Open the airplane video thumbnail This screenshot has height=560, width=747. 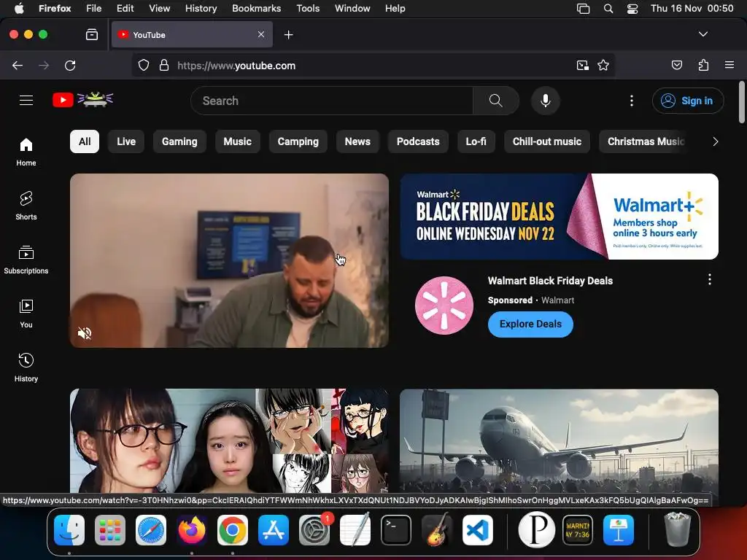click(x=560, y=441)
